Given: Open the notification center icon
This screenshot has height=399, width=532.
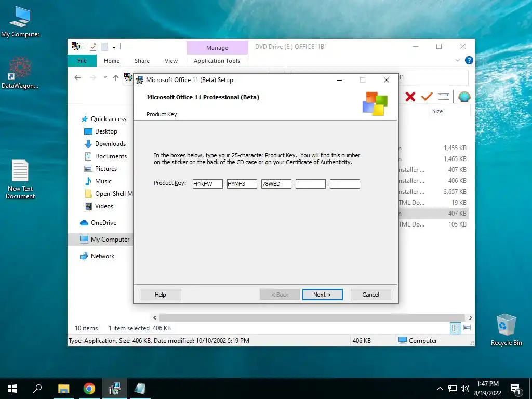Looking at the screenshot, I should pyautogui.click(x=515, y=389).
